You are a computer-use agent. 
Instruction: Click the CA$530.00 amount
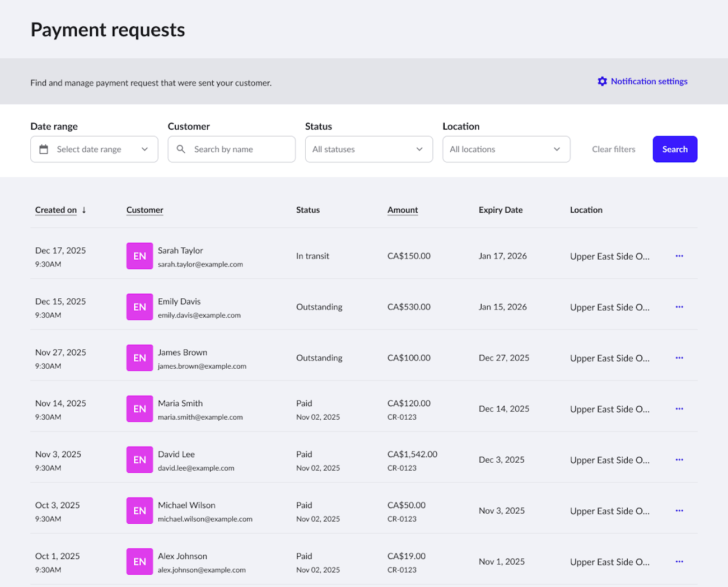[409, 307]
